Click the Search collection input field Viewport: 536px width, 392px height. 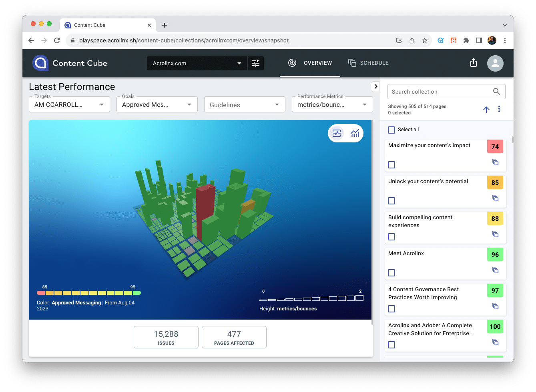pyautogui.click(x=446, y=92)
